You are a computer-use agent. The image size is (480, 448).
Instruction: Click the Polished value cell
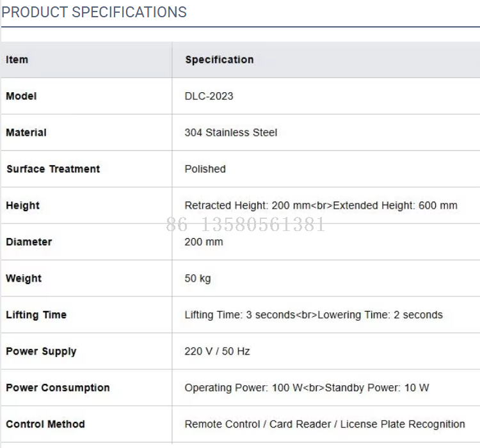205,169
